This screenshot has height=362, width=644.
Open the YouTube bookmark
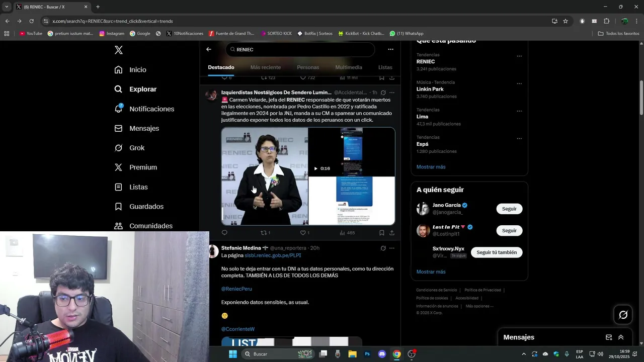(x=31, y=34)
